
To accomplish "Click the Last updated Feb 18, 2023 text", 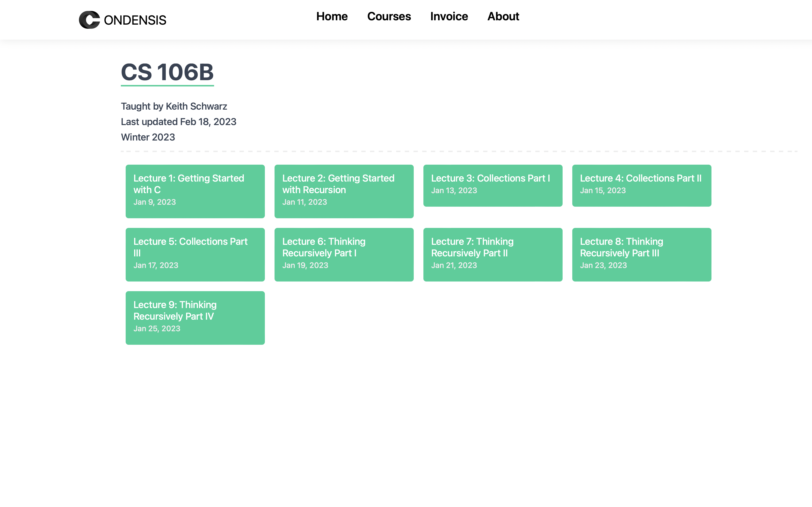I will coord(179,122).
